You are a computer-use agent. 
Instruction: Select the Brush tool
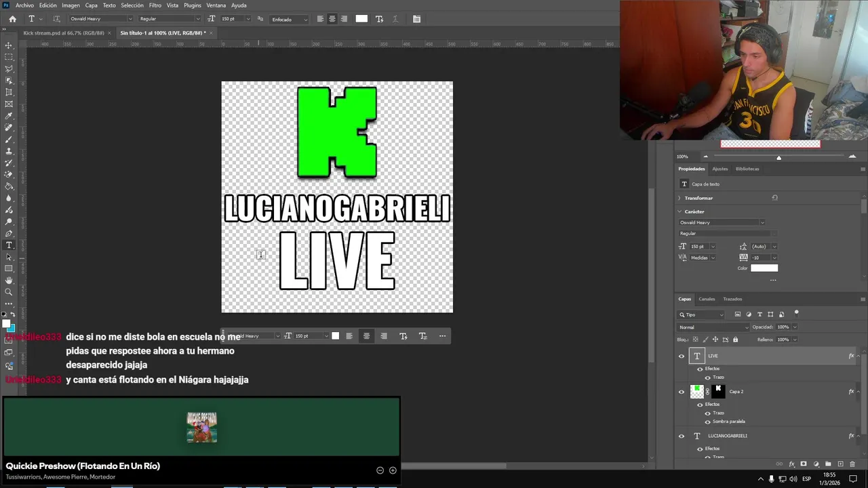tap(9, 140)
